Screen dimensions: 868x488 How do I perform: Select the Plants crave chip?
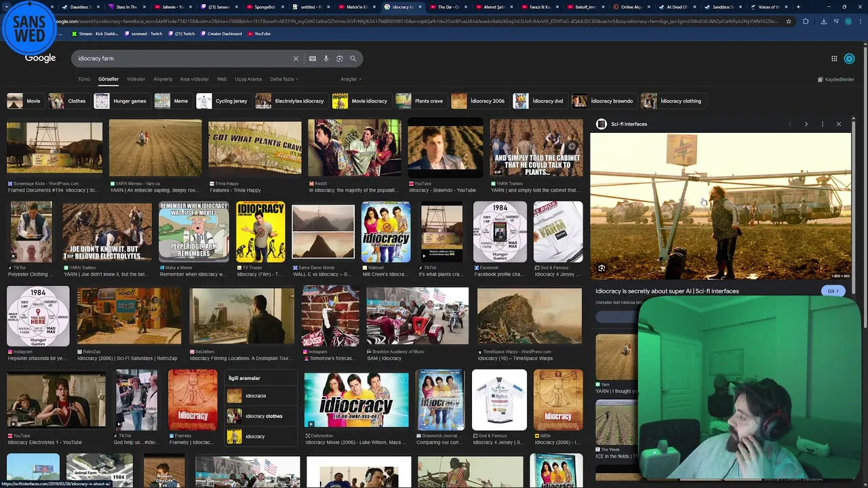pos(420,101)
